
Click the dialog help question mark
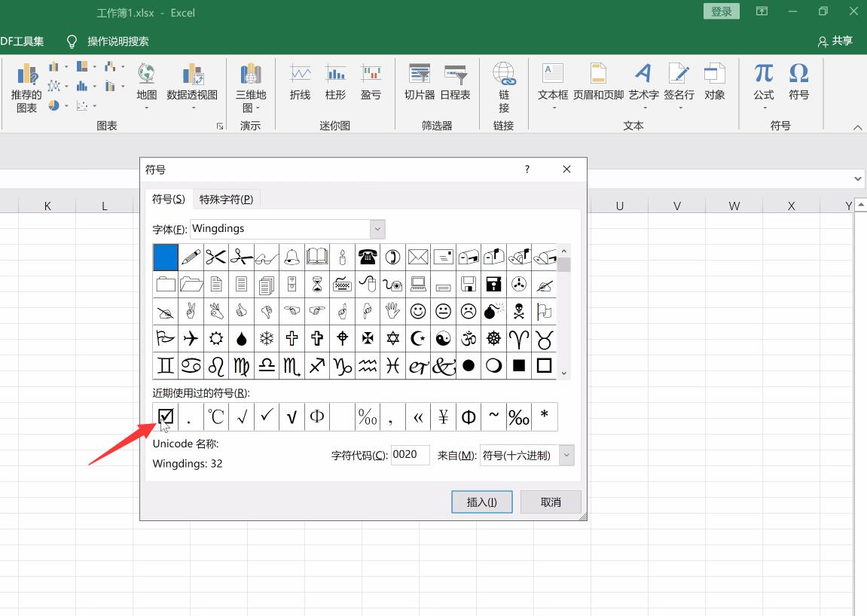tap(527, 169)
